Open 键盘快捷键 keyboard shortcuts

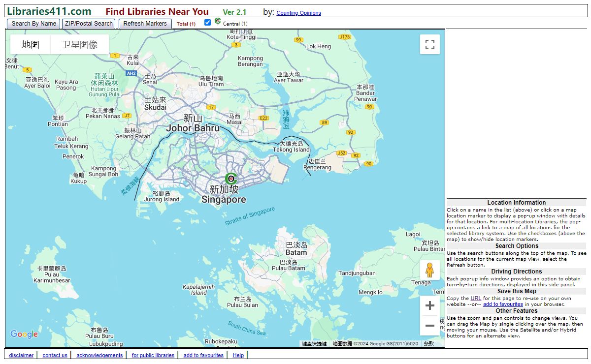coord(314,344)
